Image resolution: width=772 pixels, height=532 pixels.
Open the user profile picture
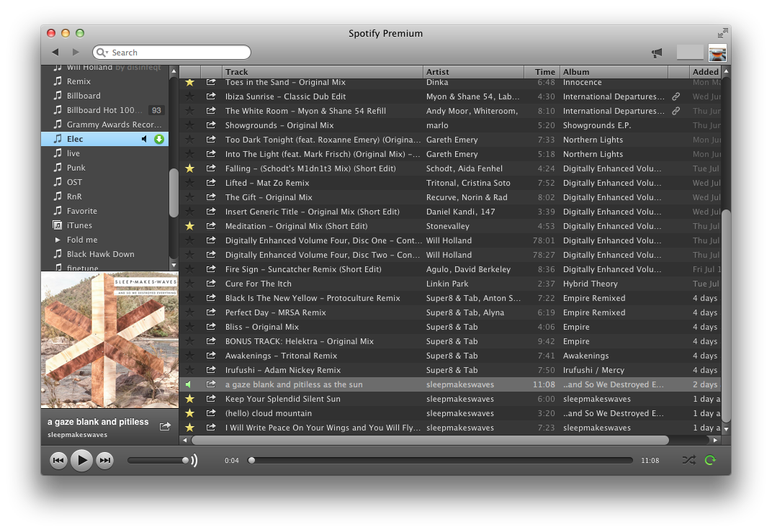[717, 53]
